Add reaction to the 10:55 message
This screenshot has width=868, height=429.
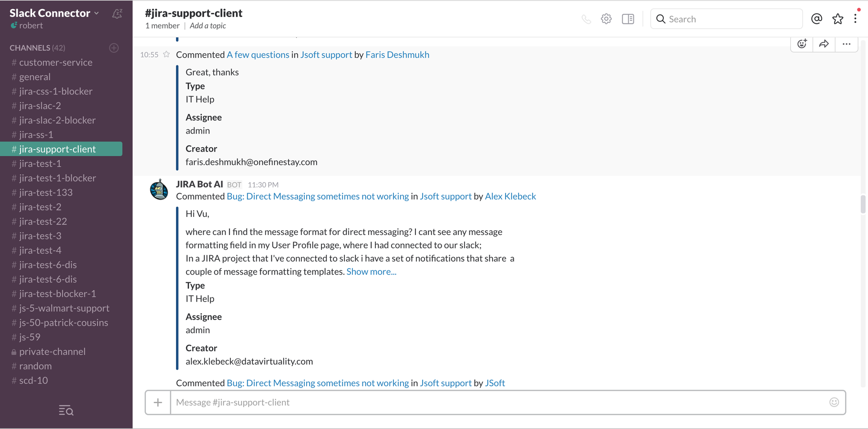[x=802, y=44]
